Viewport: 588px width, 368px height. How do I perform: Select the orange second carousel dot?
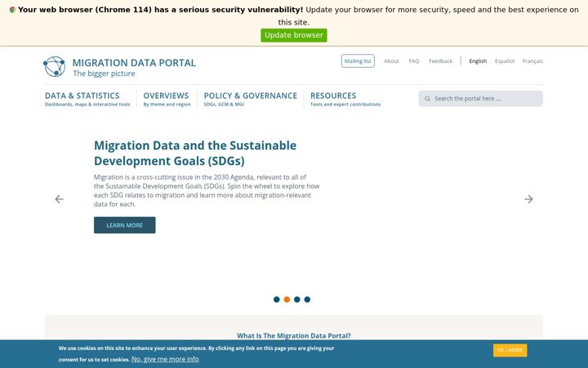[x=287, y=299]
